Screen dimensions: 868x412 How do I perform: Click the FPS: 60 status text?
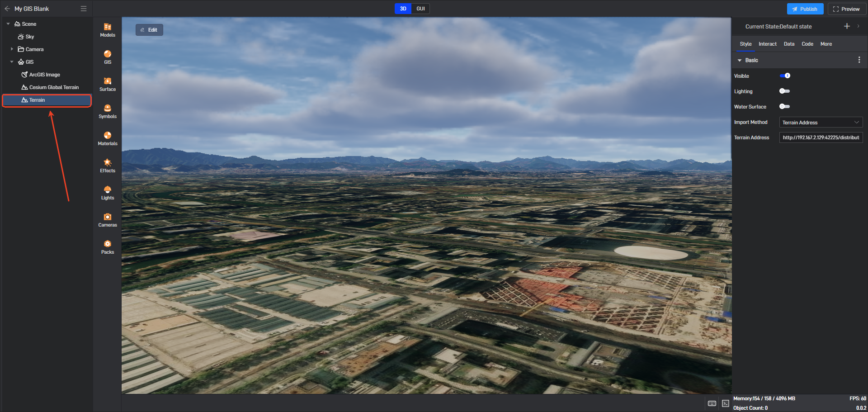(858, 398)
